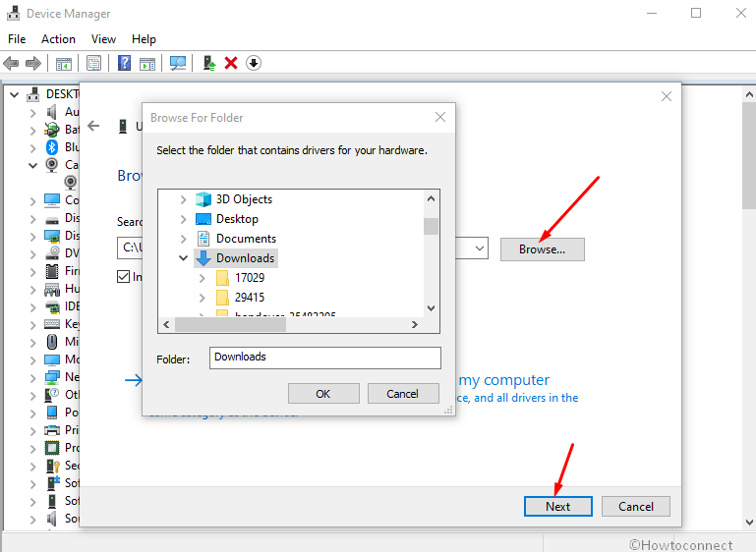Click the Folder name input field
Viewport: 756px width, 552px height.
(325, 358)
